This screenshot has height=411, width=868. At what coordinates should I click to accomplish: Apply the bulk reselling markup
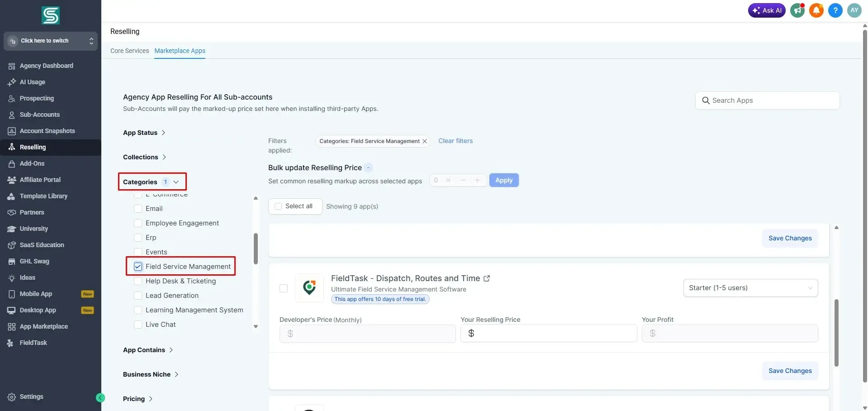[x=504, y=180]
